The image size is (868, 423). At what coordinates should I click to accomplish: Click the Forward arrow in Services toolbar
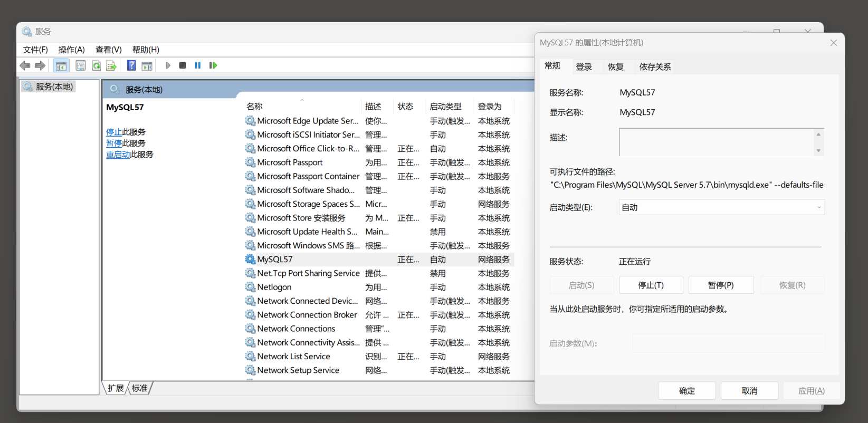[40, 65]
